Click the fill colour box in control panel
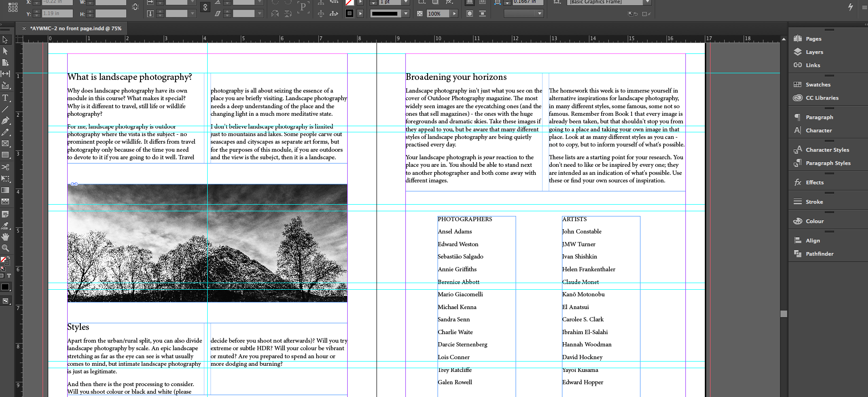The height and width of the screenshot is (397, 868). click(350, 2)
